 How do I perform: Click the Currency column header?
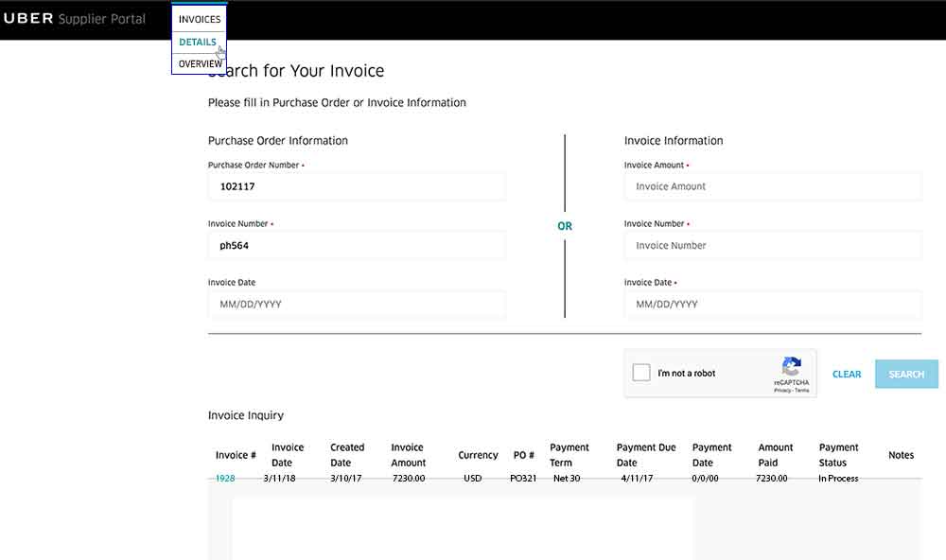click(x=478, y=455)
